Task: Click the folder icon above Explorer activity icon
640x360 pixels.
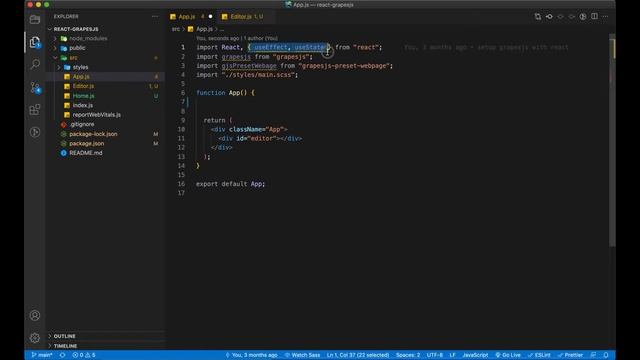Action: pos(35,19)
